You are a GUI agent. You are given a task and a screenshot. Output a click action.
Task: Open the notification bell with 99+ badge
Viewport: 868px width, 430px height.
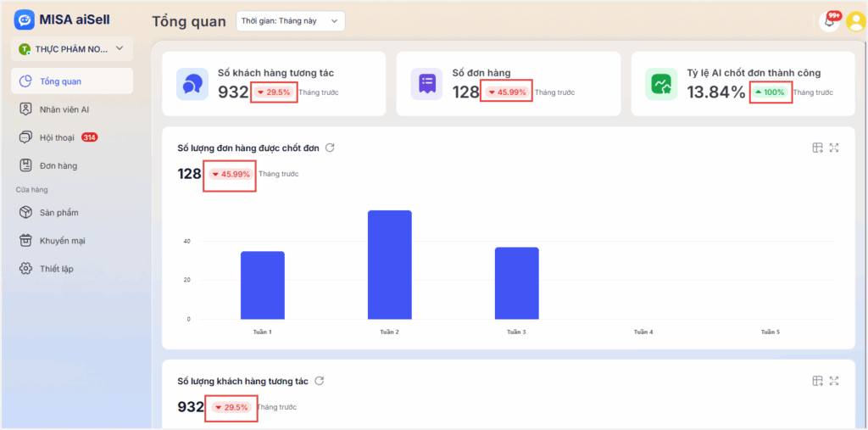click(829, 22)
